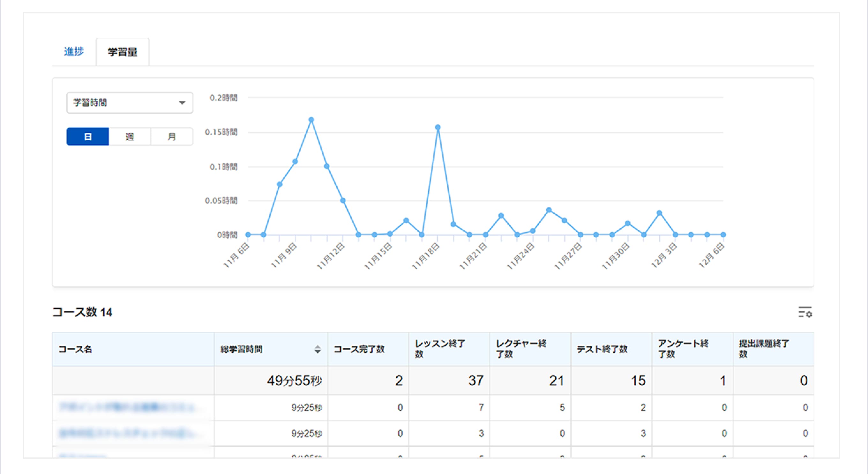Click the テスト終了数 column header
The height and width of the screenshot is (474, 868).
pyautogui.click(x=602, y=349)
